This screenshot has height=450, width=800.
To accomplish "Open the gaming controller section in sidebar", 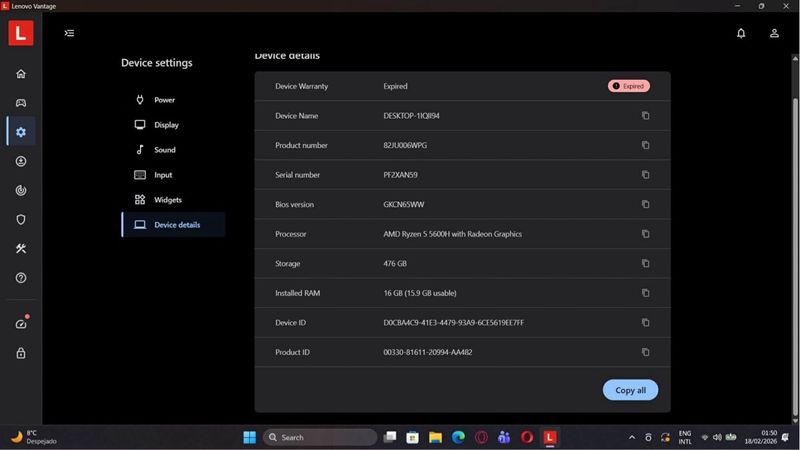I will 21,103.
